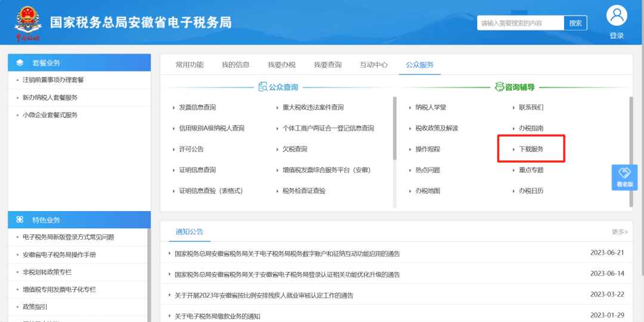Click the user login avatar icon

pyautogui.click(x=617, y=15)
